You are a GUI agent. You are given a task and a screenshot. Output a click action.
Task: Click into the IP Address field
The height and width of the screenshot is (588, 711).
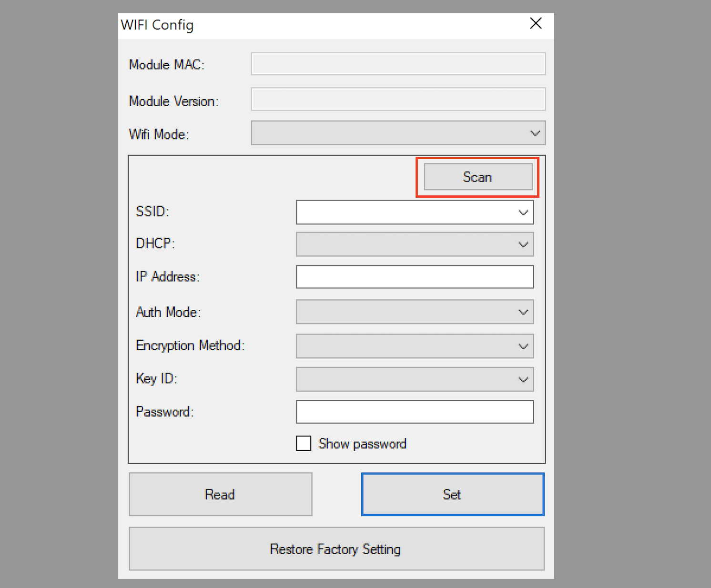(x=414, y=277)
